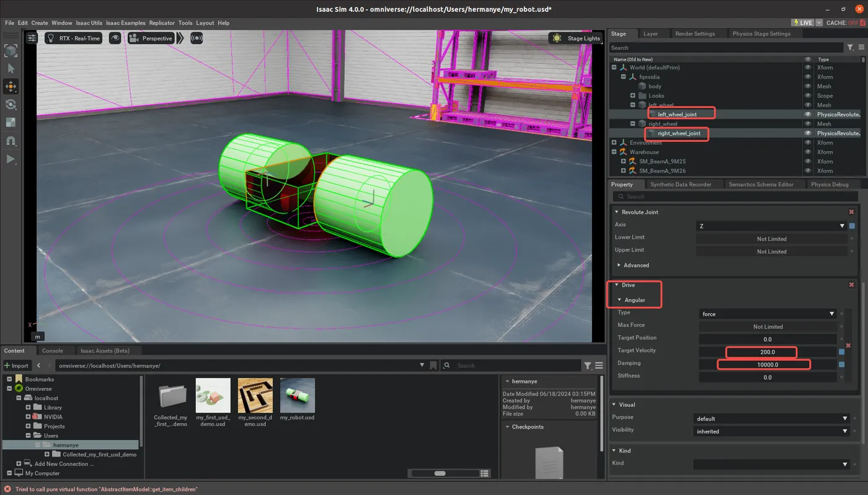Open the Stage panel options hamburger menu
This screenshot has width=868, height=495.
pos(861,47)
